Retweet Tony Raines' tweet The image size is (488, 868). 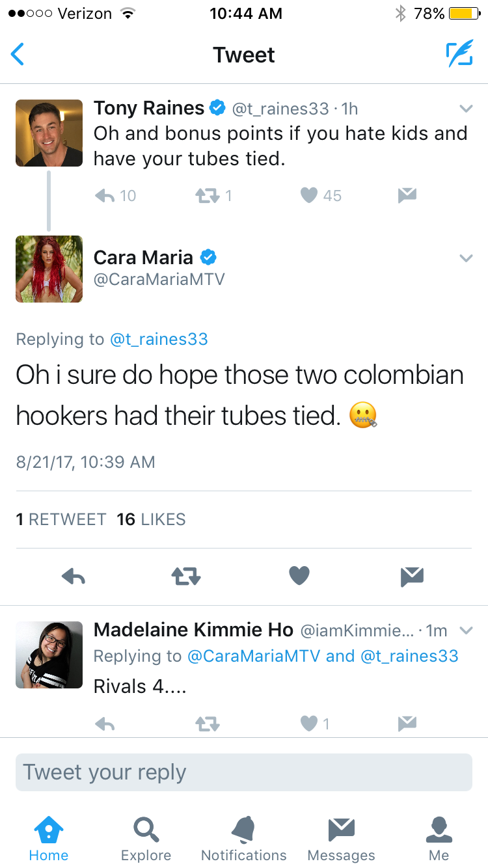pyautogui.click(x=207, y=195)
